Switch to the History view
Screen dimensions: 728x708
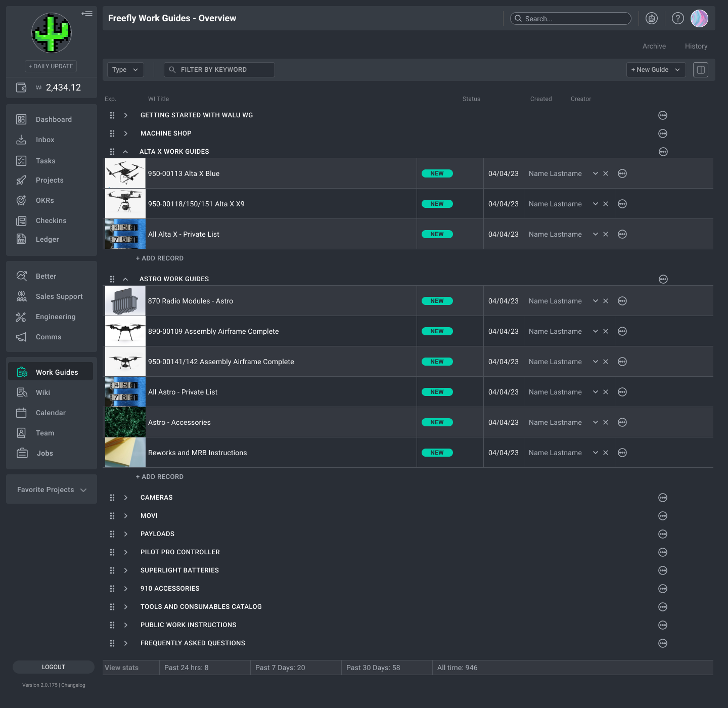point(696,46)
